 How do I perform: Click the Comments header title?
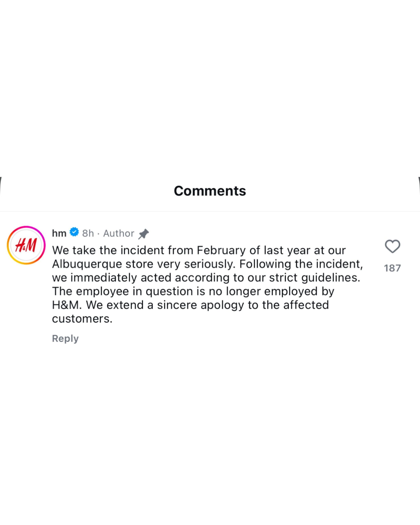click(210, 191)
